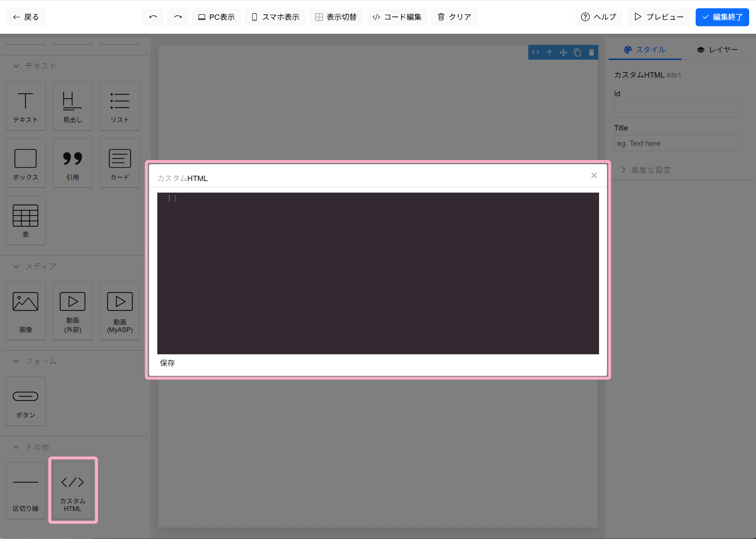Duplicate element using the copy icon
The height and width of the screenshot is (539, 756).
coord(577,53)
